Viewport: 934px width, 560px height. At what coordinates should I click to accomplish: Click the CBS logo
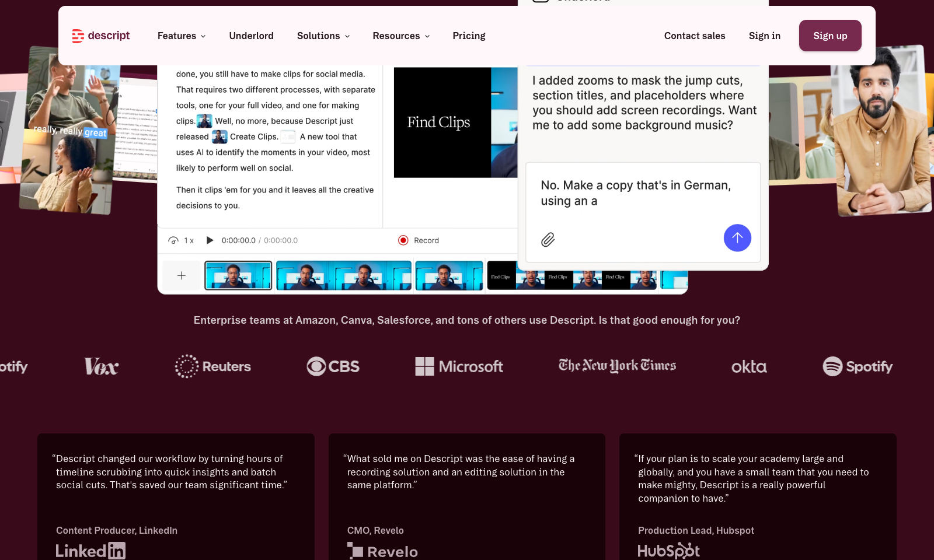[x=333, y=366]
